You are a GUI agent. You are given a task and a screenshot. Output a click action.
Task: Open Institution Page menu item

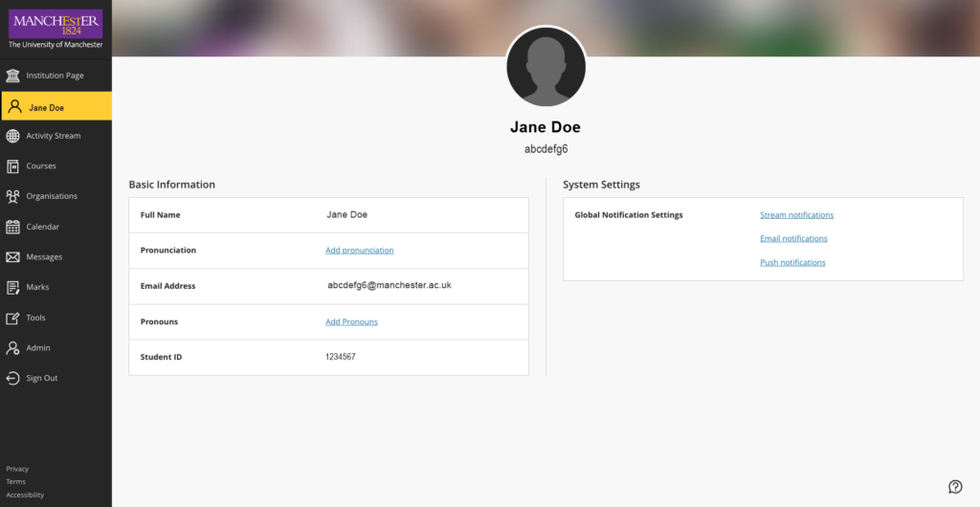point(56,76)
